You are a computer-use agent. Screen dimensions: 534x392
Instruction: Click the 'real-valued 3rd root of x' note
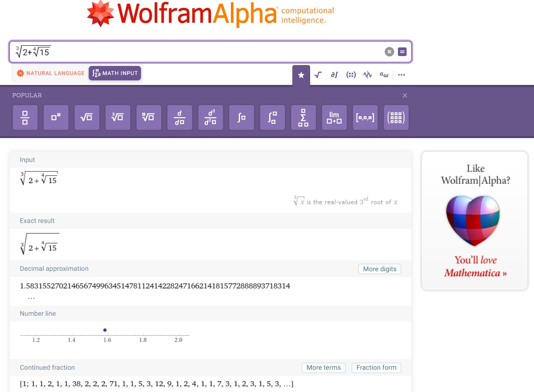[x=346, y=201]
